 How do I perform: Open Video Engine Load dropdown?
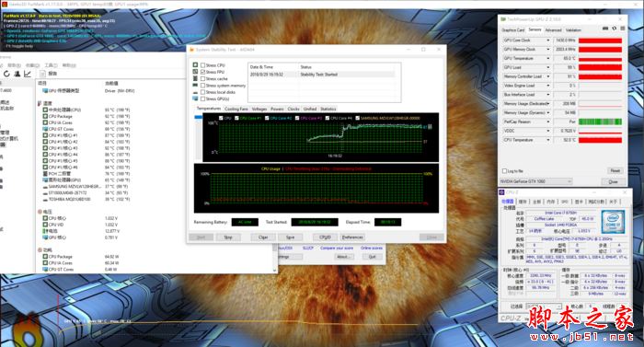[547, 86]
